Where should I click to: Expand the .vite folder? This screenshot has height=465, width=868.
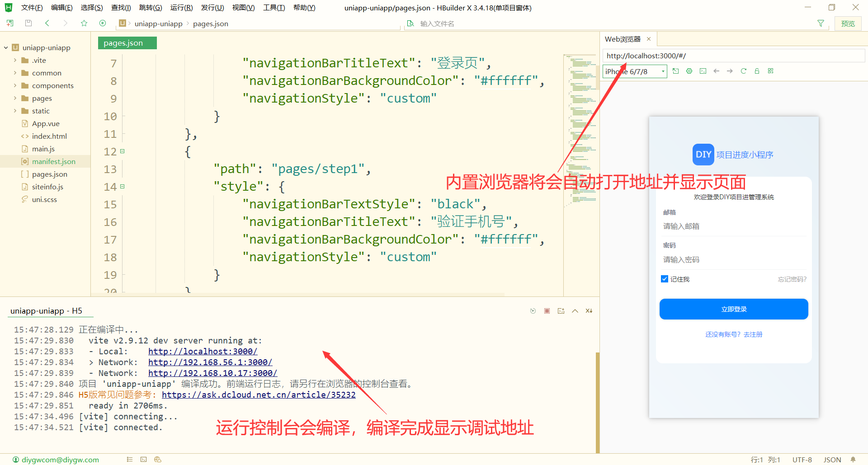pyautogui.click(x=15, y=60)
